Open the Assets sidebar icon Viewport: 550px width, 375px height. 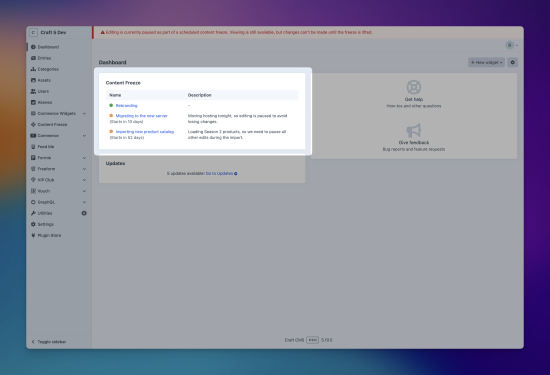[33, 80]
